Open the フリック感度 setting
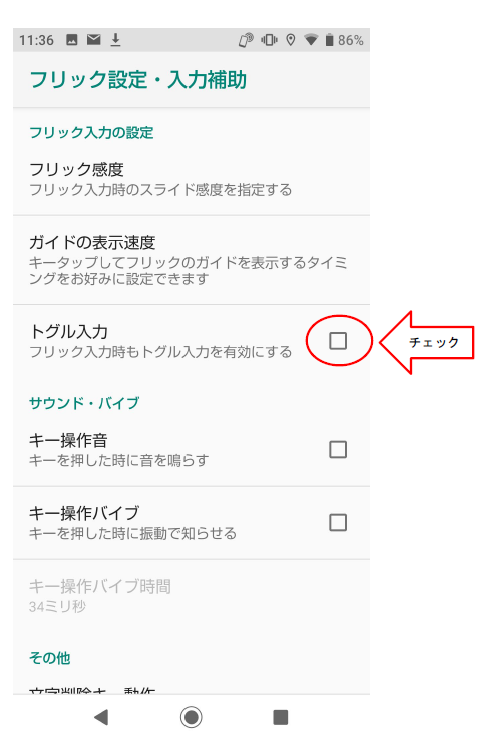 click(x=191, y=179)
